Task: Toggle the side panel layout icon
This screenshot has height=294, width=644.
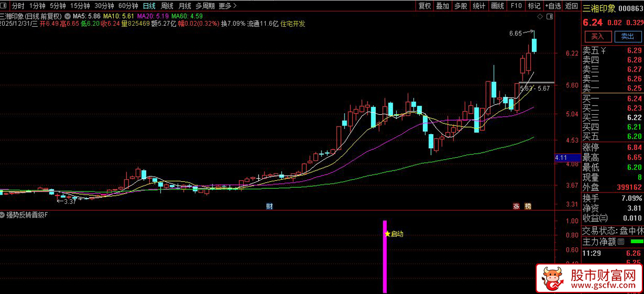Action: coord(549,17)
